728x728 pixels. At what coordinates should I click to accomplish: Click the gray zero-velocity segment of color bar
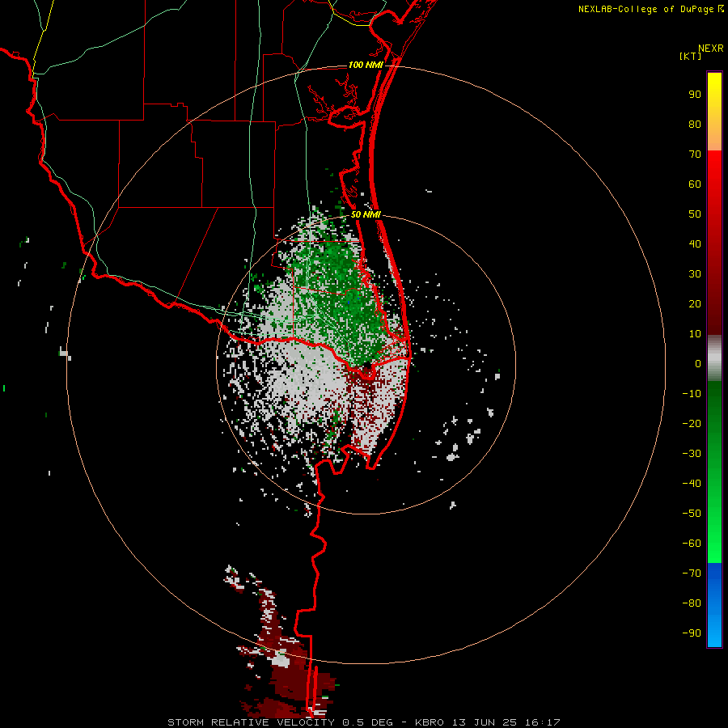tap(714, 358)
